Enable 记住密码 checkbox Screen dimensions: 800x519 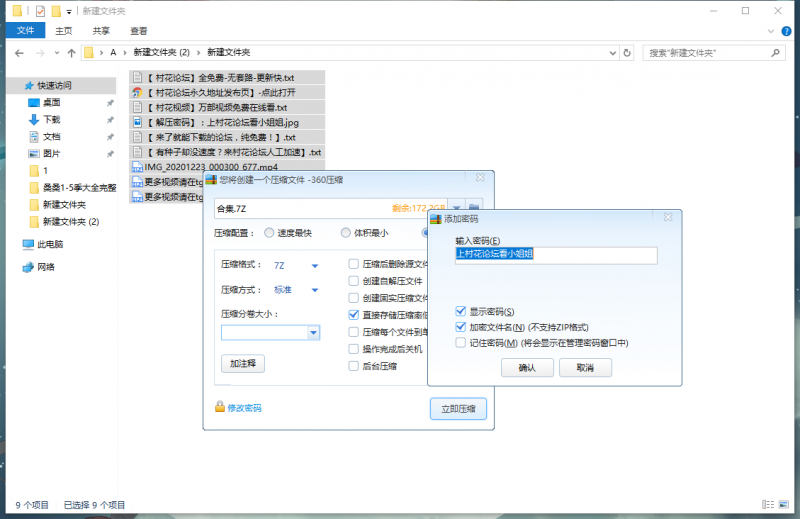point(460,343)
